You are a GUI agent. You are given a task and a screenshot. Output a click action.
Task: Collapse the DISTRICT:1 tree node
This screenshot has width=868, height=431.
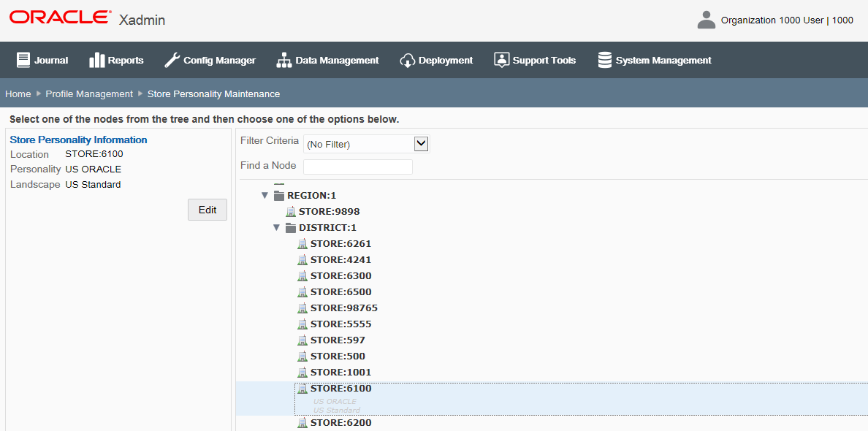point(276,227)
